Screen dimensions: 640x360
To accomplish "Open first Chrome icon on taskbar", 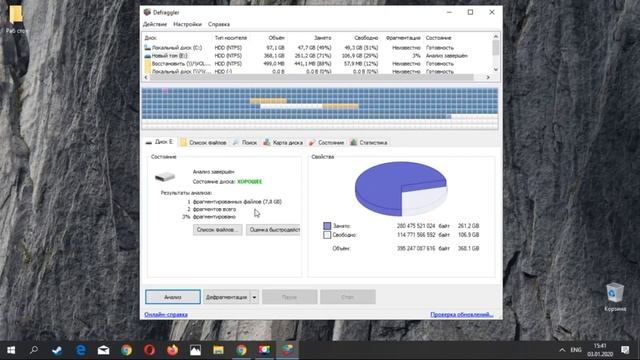I will click(x=127, y=350).
